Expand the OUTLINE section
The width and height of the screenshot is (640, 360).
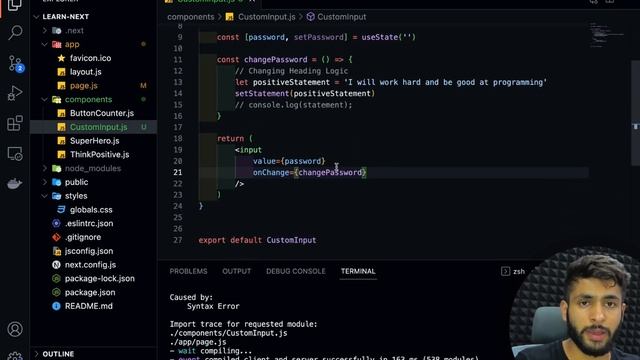58,354
